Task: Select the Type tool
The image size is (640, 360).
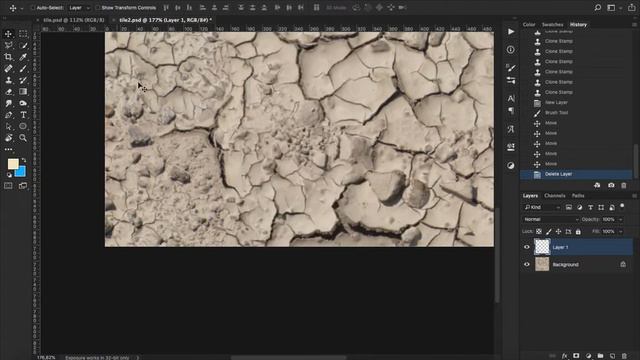Action: tap(23, 115)
